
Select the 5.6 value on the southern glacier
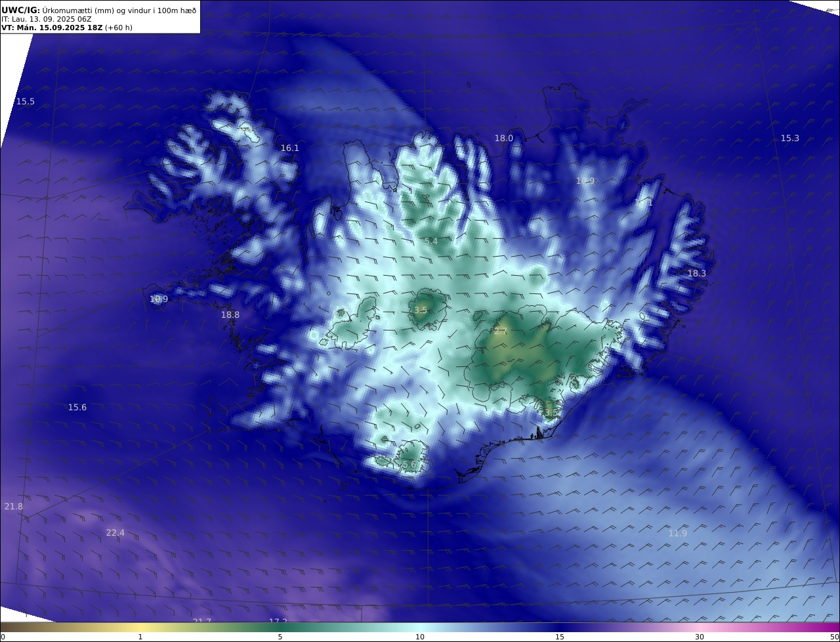tap(409, 465)
